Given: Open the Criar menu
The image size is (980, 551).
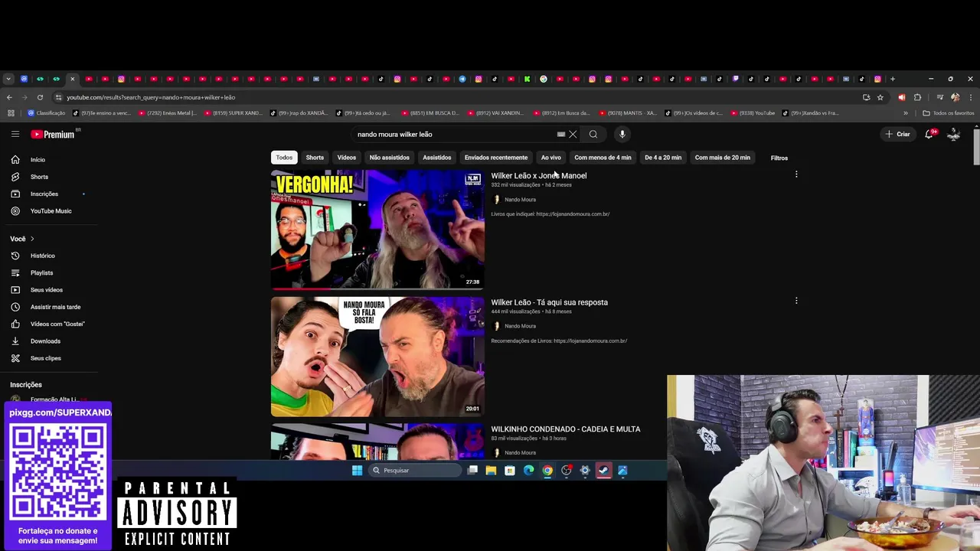Looking at the screenshot, I should 897,134.
